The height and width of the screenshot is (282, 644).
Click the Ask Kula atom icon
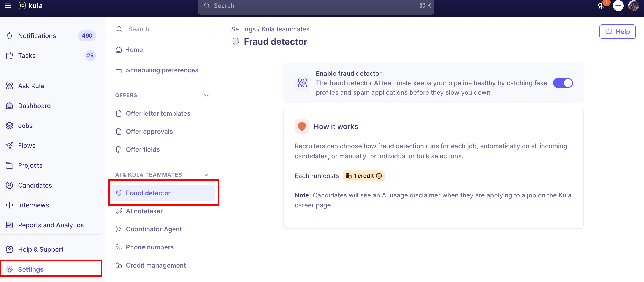tap(9, 86)
